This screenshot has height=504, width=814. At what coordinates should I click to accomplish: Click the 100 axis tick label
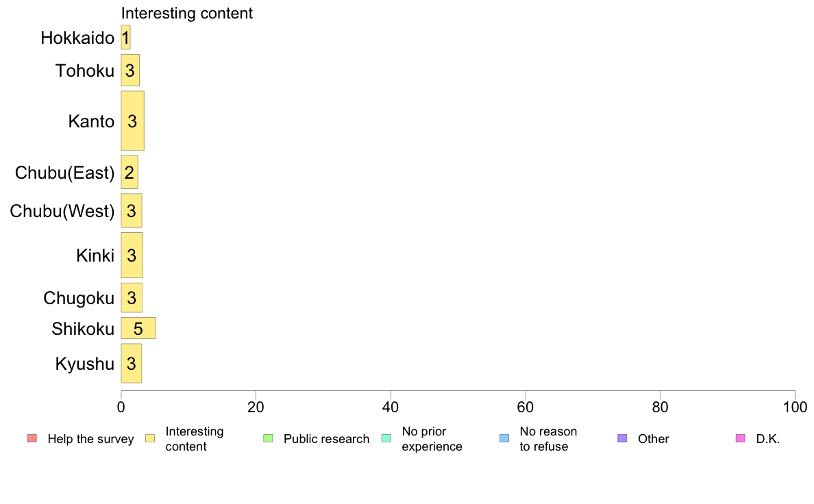point(795,407)
